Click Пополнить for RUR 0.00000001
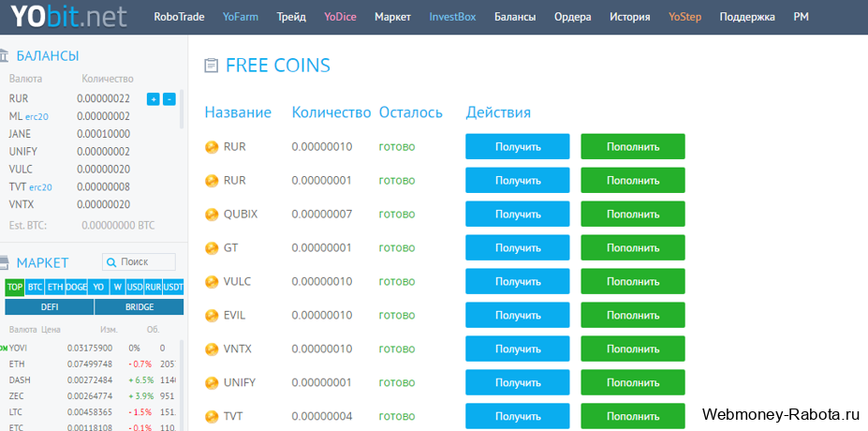 point(633,181)
